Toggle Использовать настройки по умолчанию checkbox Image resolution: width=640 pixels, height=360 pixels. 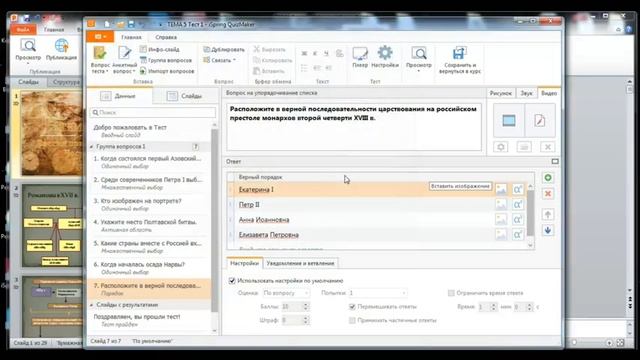tap(232, 281)
